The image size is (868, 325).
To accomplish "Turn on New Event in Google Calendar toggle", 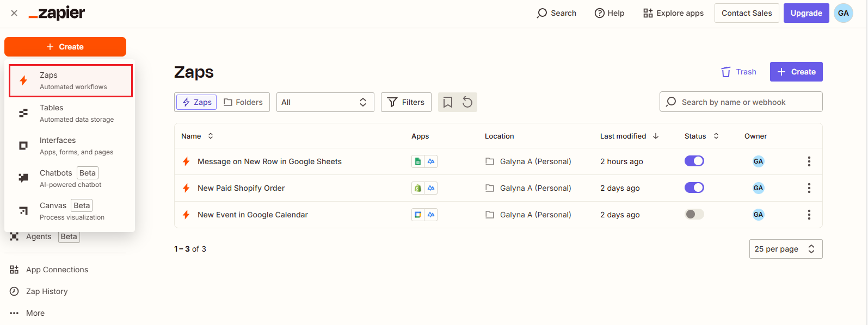I will [694, 214].
